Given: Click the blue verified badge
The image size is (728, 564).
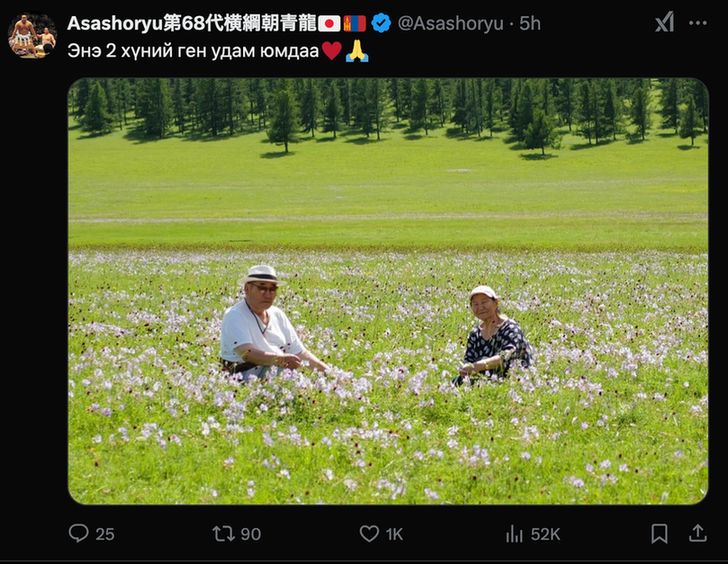Looking at the screenshot, I should pos(381,23).
